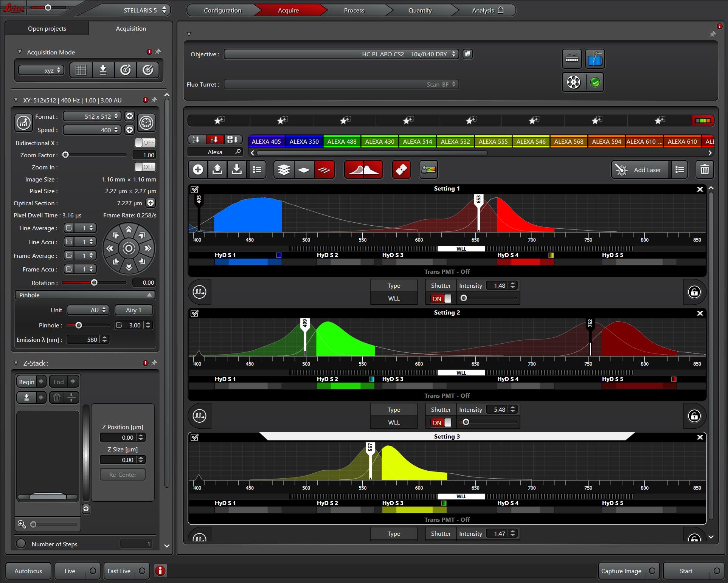728x583 pixels.
Task: Click the Airy 1 button
Action: click(x=133, y=310)
